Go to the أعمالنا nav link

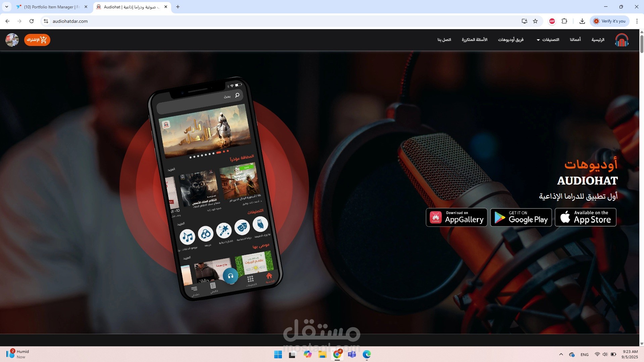[575, 40]
